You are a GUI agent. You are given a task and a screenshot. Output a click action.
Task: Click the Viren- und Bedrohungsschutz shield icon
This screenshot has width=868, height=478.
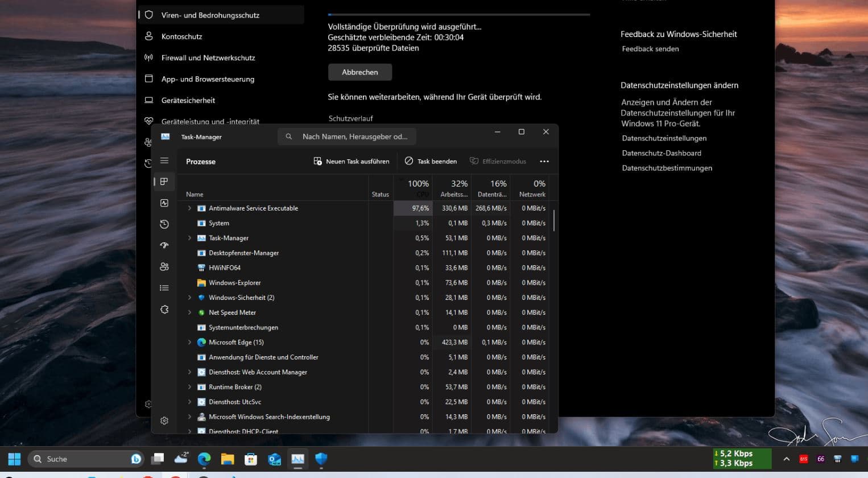coord(149,15)
